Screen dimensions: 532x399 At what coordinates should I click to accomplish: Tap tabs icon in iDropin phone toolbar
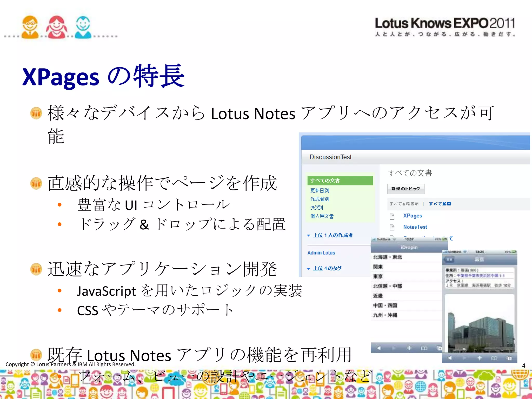[439, 348]
